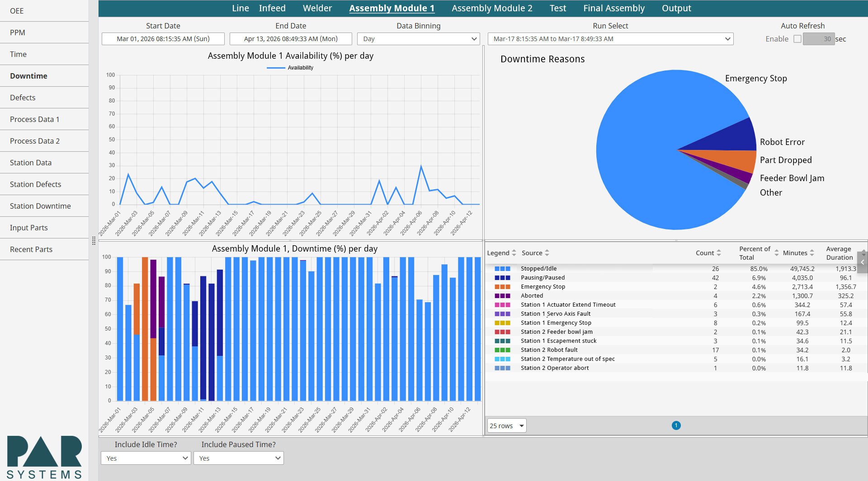Select the Assembly Module 1 tab

pos(392,8)
